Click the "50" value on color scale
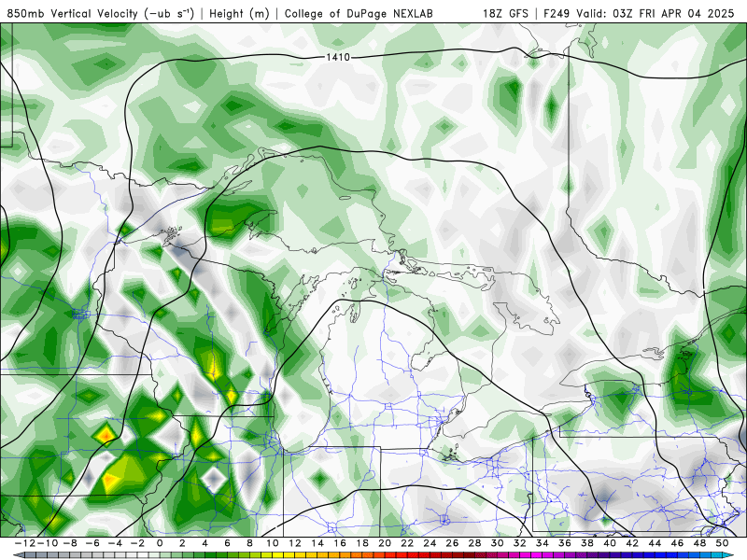The height and width of the screenshot is (560, 747). (722, 543)
